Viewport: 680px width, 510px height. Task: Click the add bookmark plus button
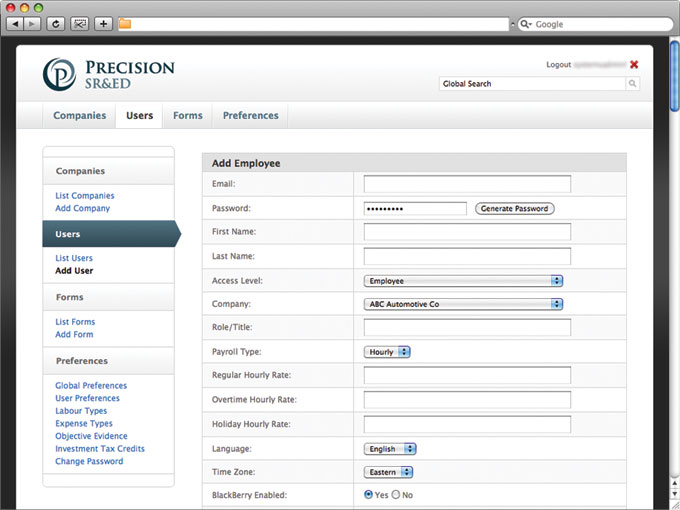(103, 24)
